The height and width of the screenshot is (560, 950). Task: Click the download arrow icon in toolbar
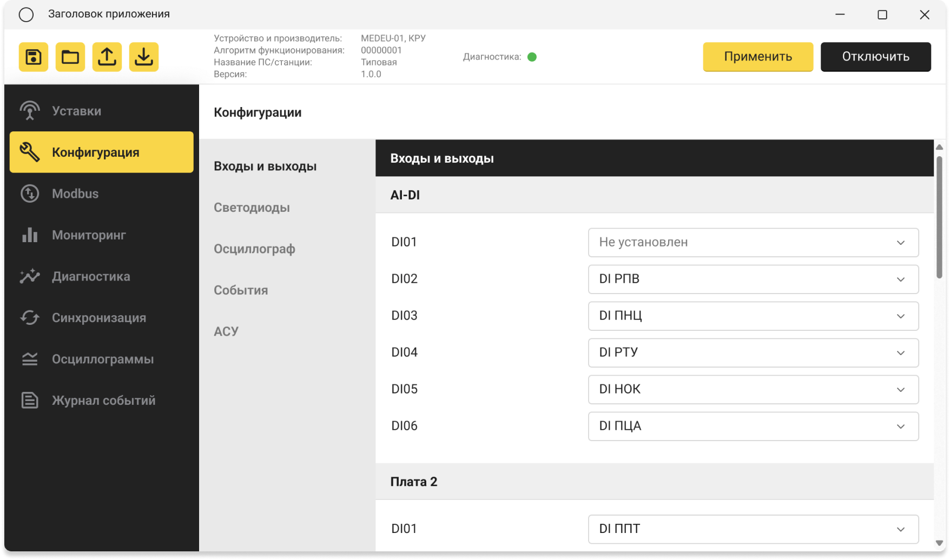[x=144, y=57]
